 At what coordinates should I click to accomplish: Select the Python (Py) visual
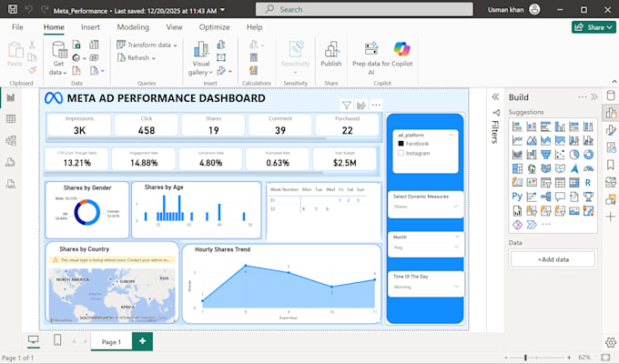tap(517, 197)
